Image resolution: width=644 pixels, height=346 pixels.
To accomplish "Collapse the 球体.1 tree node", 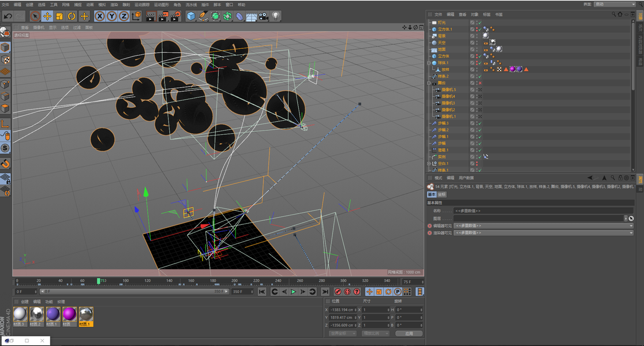I will pyautogui.click(x=429, y=63).
